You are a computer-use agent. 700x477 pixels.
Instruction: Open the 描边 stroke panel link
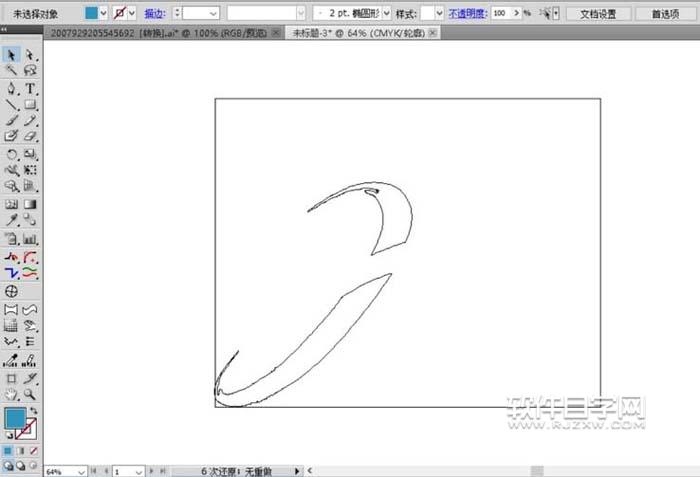[x=155, y=13]
